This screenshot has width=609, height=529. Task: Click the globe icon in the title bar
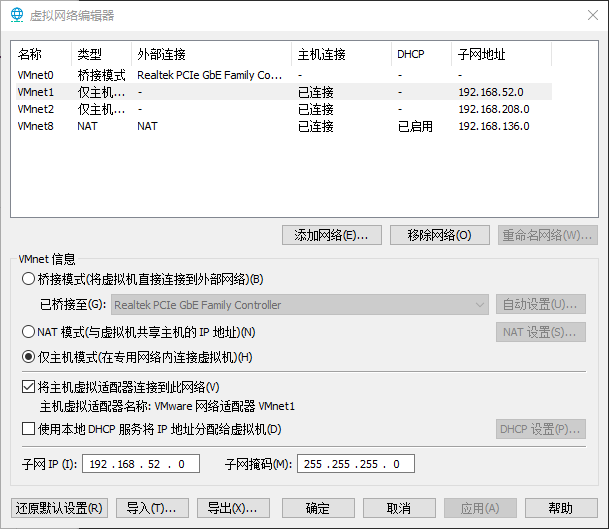pos(17,15)
